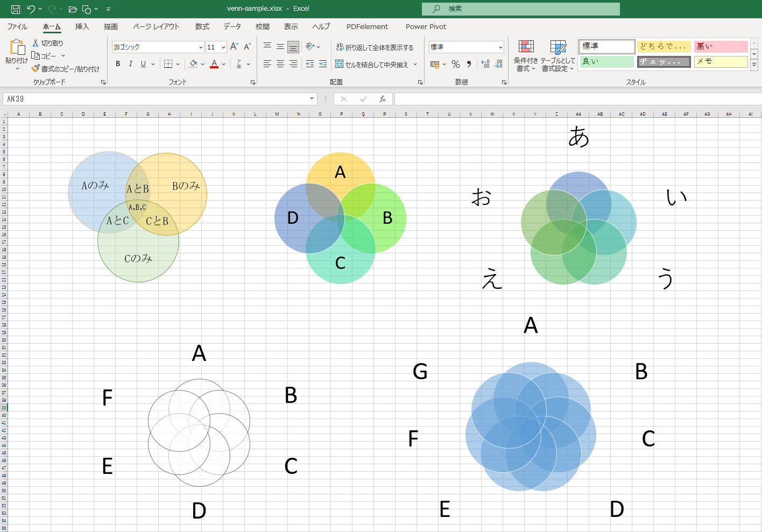Screen dimensions: 762x532
Task: Click the Cut scissors icon
Action: tap(36, 43)
